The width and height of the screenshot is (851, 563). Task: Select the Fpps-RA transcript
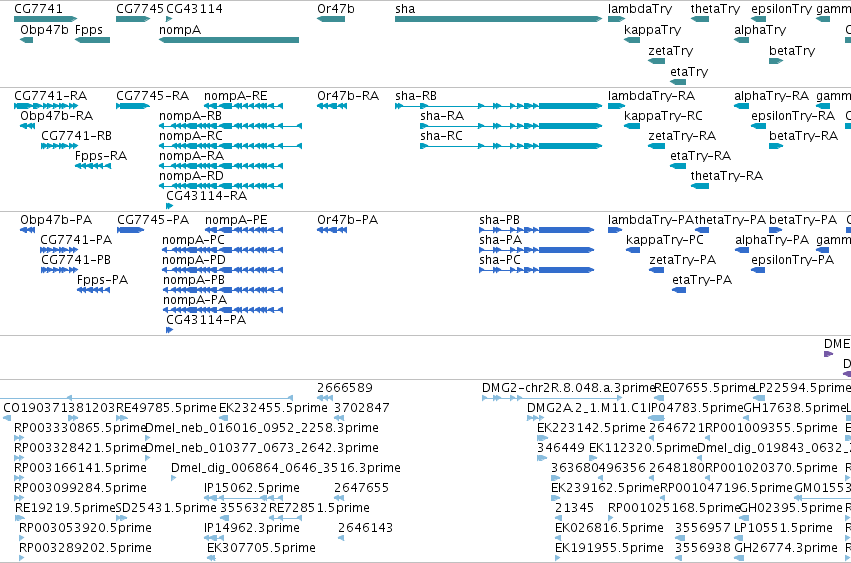click(x=93, y=166)
